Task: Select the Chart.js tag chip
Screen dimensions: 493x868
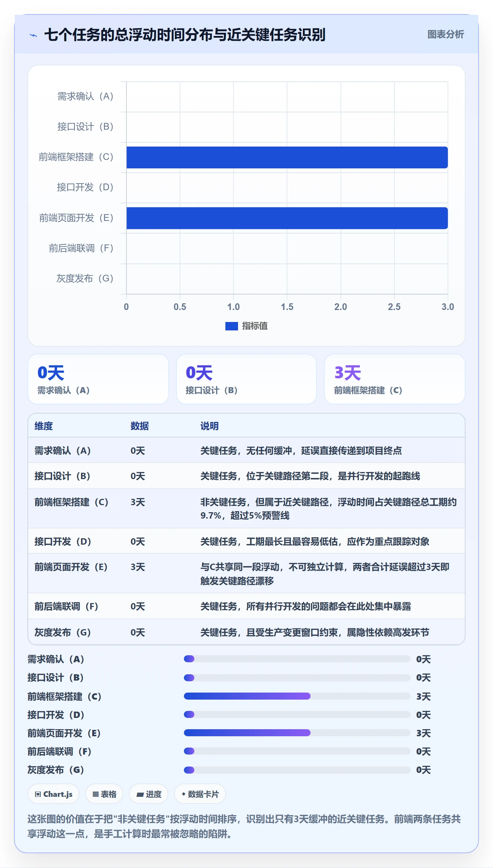Action: (54, 794)
